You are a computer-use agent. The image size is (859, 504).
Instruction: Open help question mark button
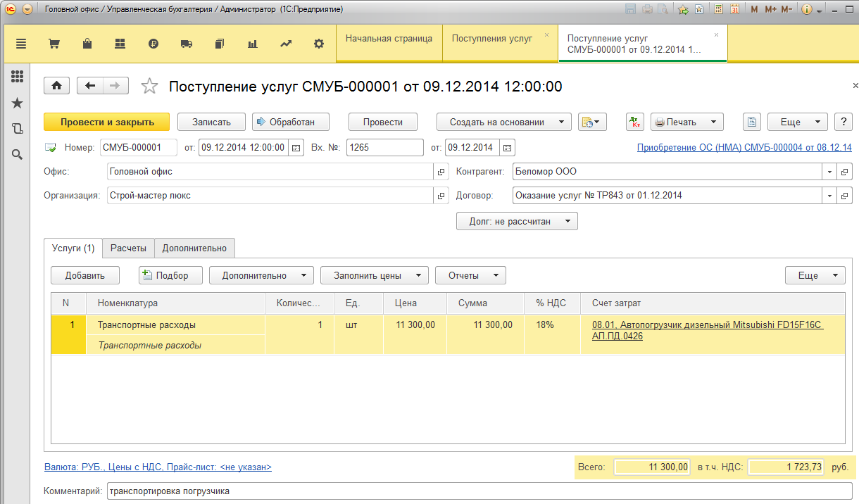coord(844,122)
